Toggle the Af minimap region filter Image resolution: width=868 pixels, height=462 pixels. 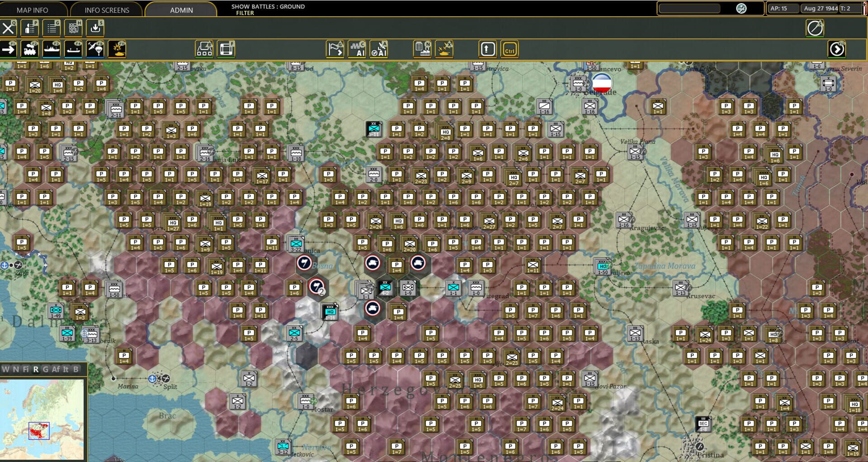(56, 369)
